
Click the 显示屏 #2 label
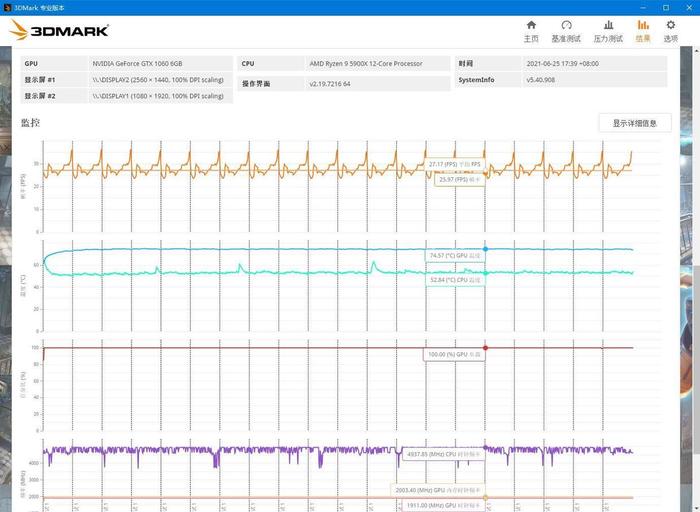pos(40,96)
